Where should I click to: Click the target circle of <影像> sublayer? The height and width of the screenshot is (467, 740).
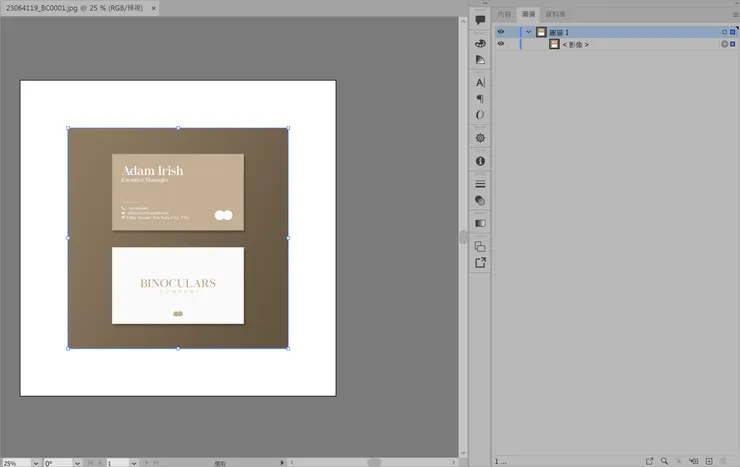pyautogui.click(x=724, y=44)
